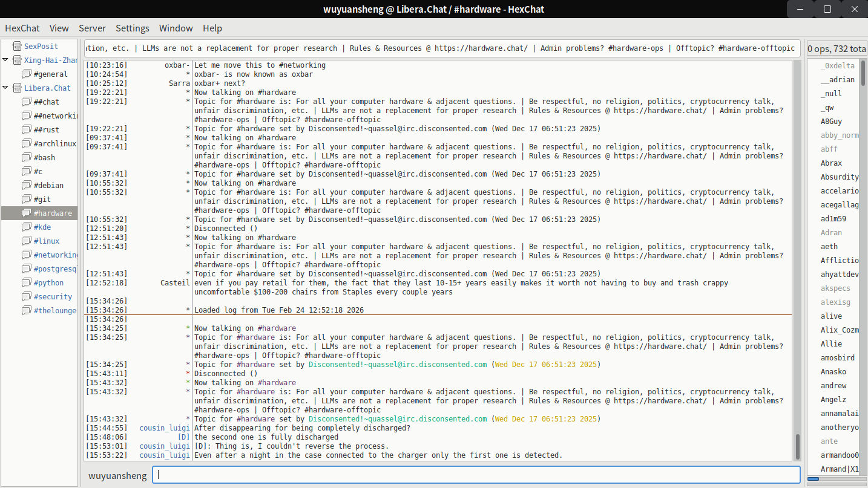This screenshot has width=868, height=488.
Task: Click the ##rust channel chat icon
Action: 27,129
